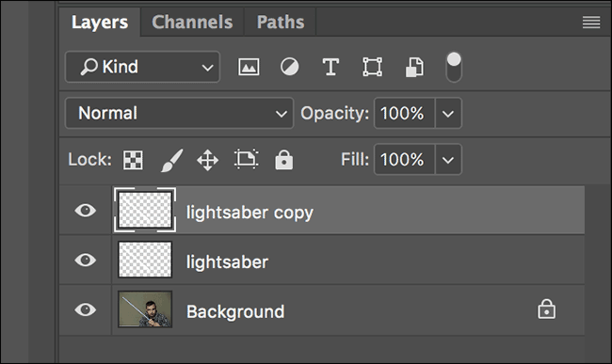Open the Normal blend mode dropdown

pos(179,114)
